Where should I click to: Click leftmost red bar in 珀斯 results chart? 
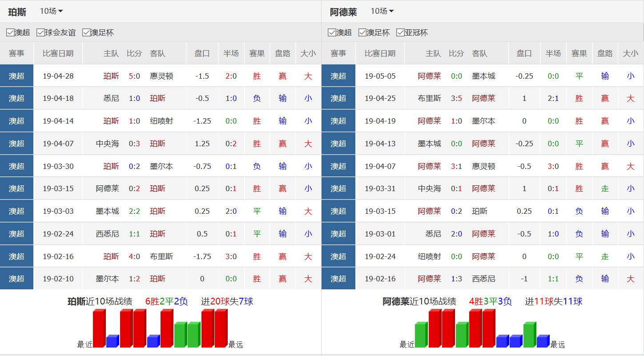pyautogui.click(x=99, y=329)
